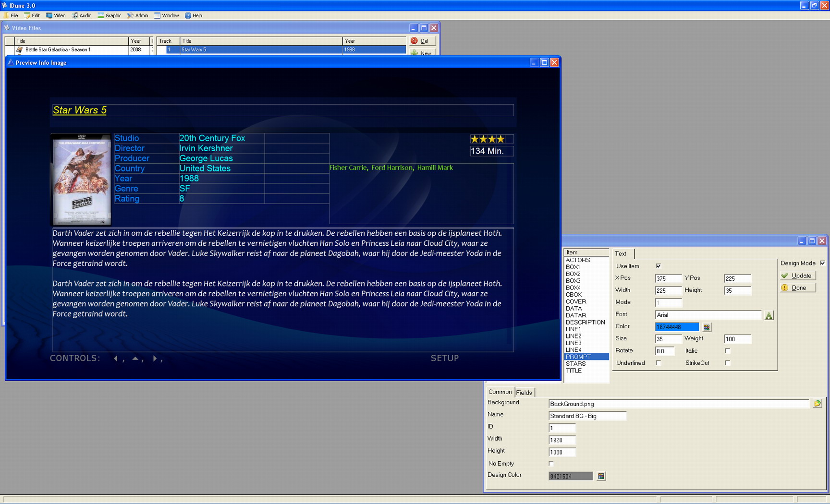Viewport: 830px width, 504px height.
Task: Click the Y Pos input field
Action: 737,278
